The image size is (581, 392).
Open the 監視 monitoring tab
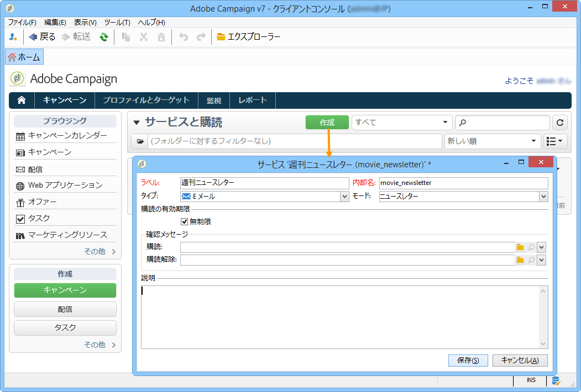(214, 100)
